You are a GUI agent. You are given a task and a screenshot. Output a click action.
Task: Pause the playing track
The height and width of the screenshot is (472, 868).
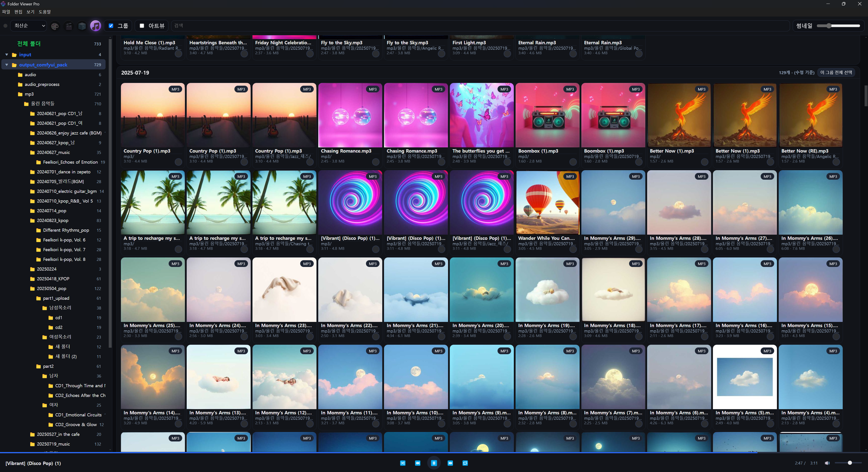(x=434, y=463)
